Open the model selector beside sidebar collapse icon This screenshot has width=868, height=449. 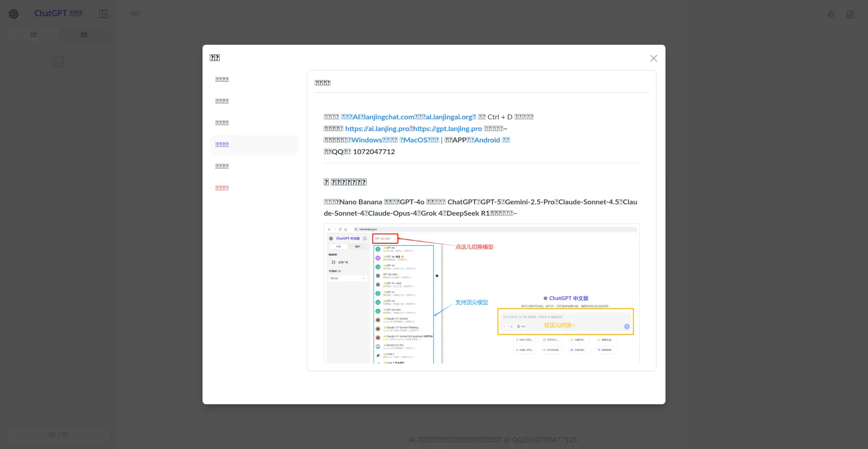point(135,14)
